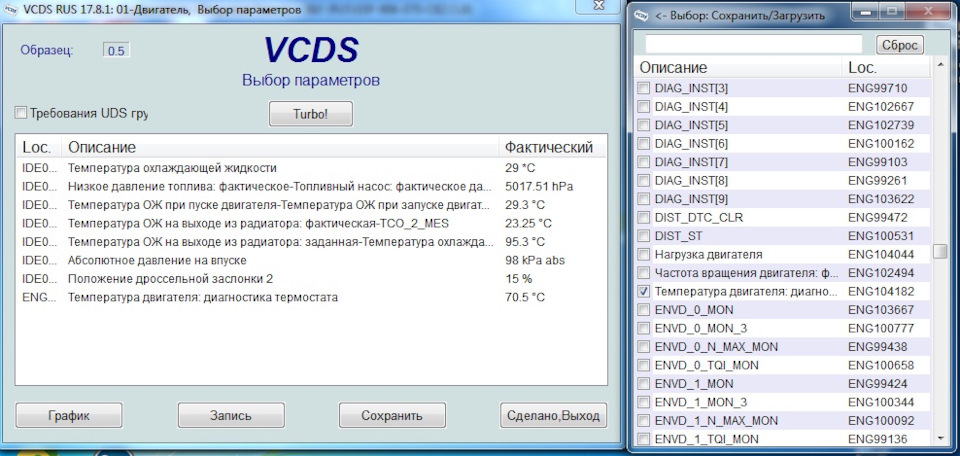
Task: Check the ENVD_0_MON_3 checkbox
Action: (x=643, y=328)
